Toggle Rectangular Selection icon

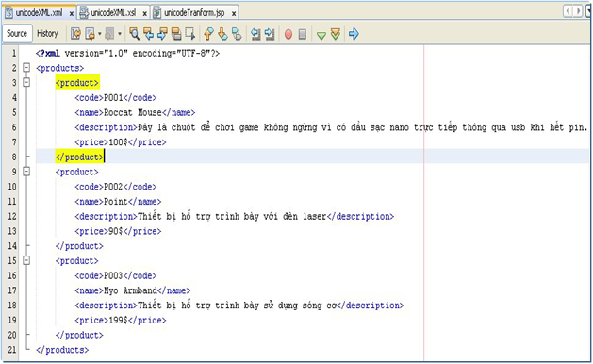point(189,34)
